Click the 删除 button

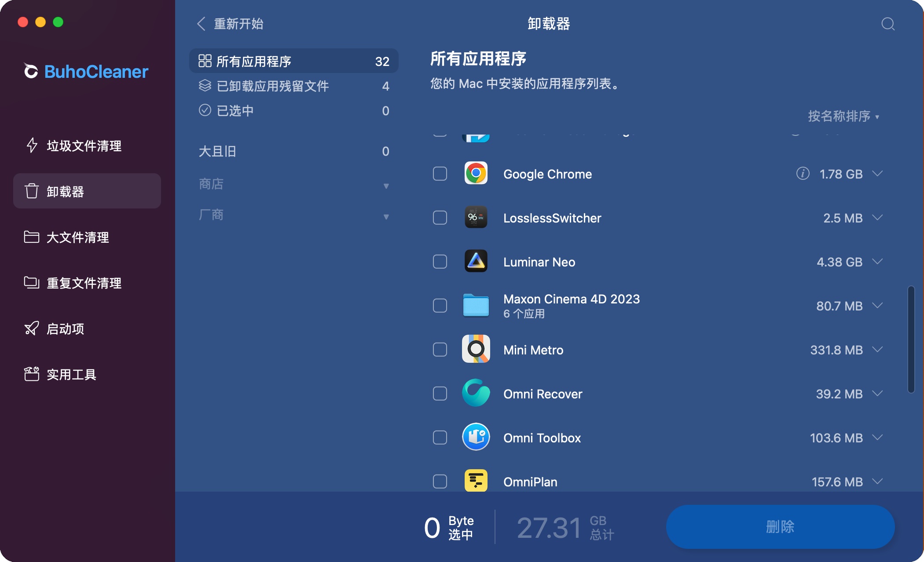780,526
